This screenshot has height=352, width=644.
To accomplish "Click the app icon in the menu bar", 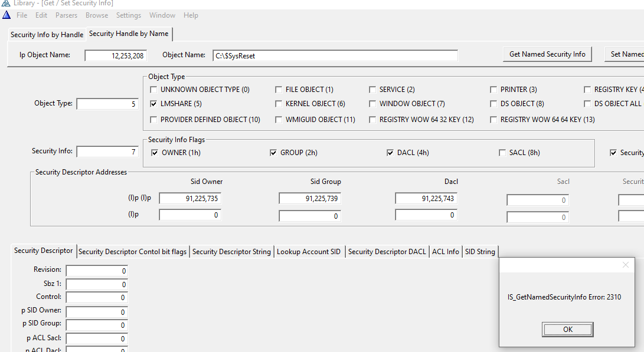I will point(6,15).
